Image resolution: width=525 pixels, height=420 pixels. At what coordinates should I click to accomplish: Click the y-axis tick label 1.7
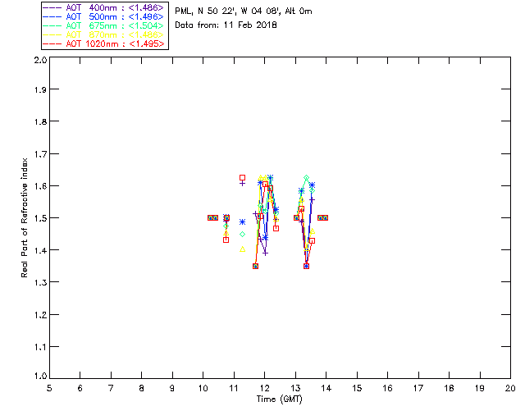(x=40, y=154)
